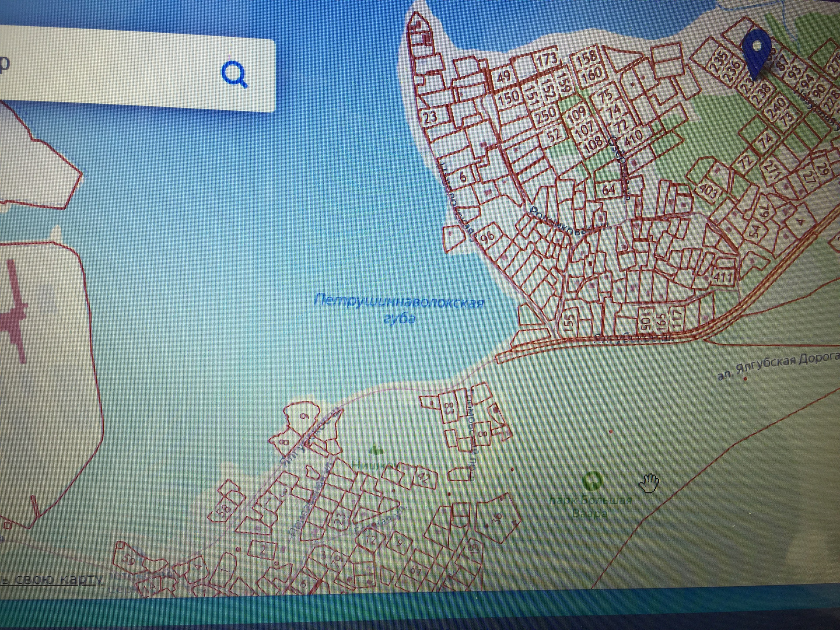Select parcel number 36 near the park
The image size is (840, 630).
(x=497, y=518)
